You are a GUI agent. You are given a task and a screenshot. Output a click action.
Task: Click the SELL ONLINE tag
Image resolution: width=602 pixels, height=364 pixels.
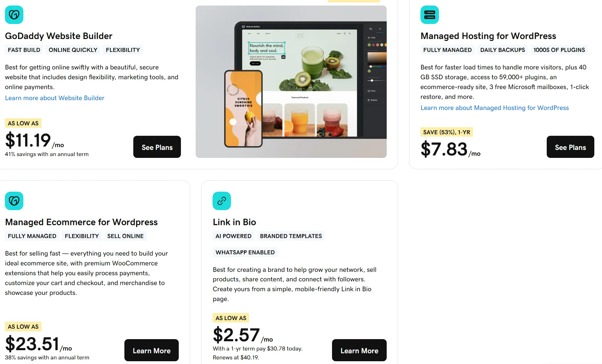pyautogui.click(x=125, y=236)
